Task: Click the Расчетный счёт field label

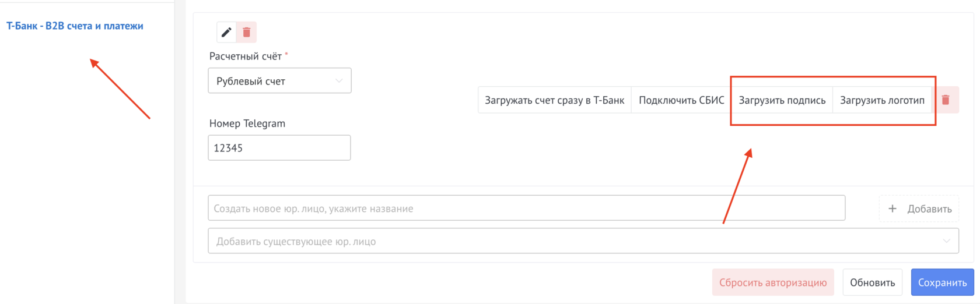Action: click(246, 56)
